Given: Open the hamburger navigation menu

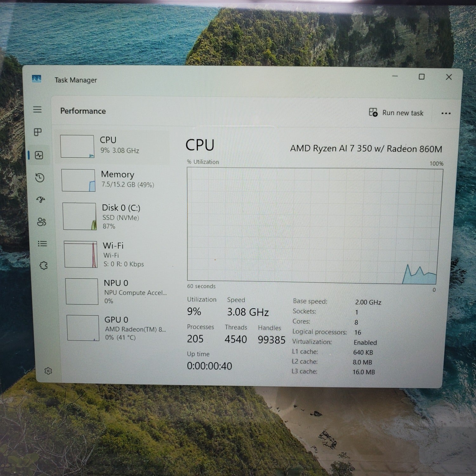Looking at the screenshot, I should click(37, 109).
